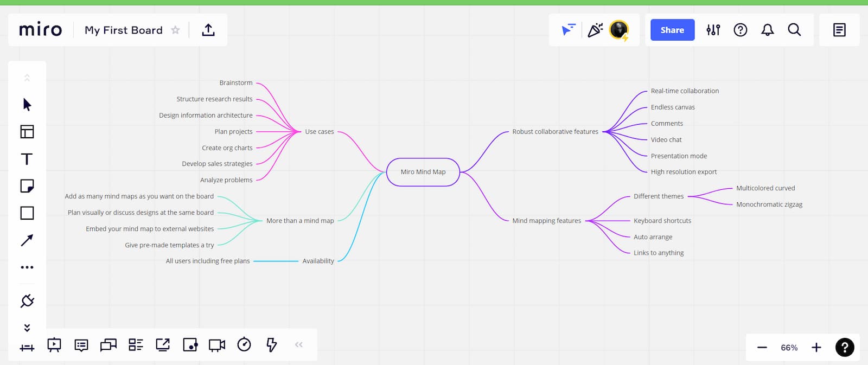The image size is (868, 365).
Task: Open the Notes panel icon
Action: tap(839, 30)
